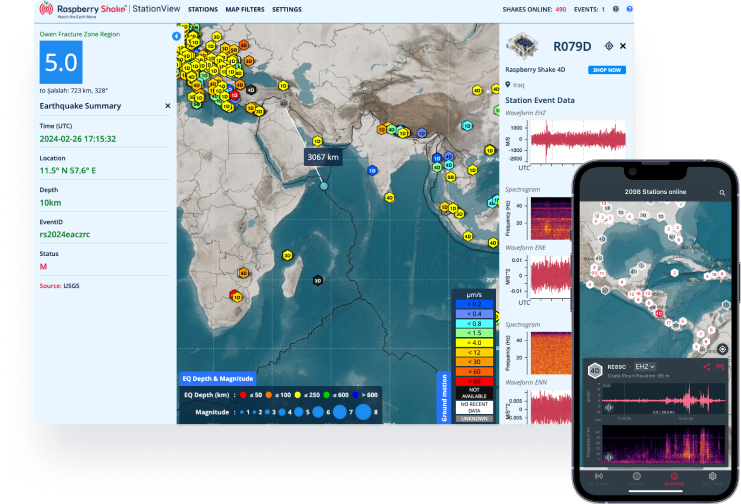This screenshot has height=504, width=741.
Task: Click the first Spectrogram chart in station panel
Action: 551,218
